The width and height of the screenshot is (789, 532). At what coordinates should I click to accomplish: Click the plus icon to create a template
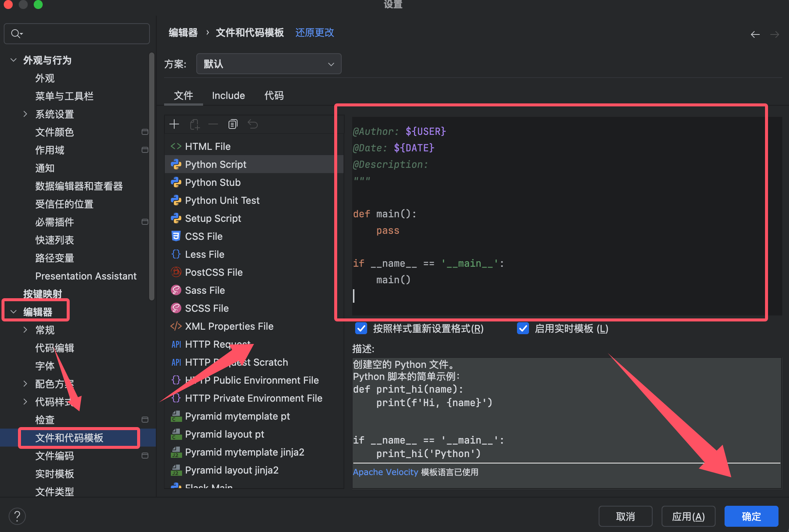174,124
